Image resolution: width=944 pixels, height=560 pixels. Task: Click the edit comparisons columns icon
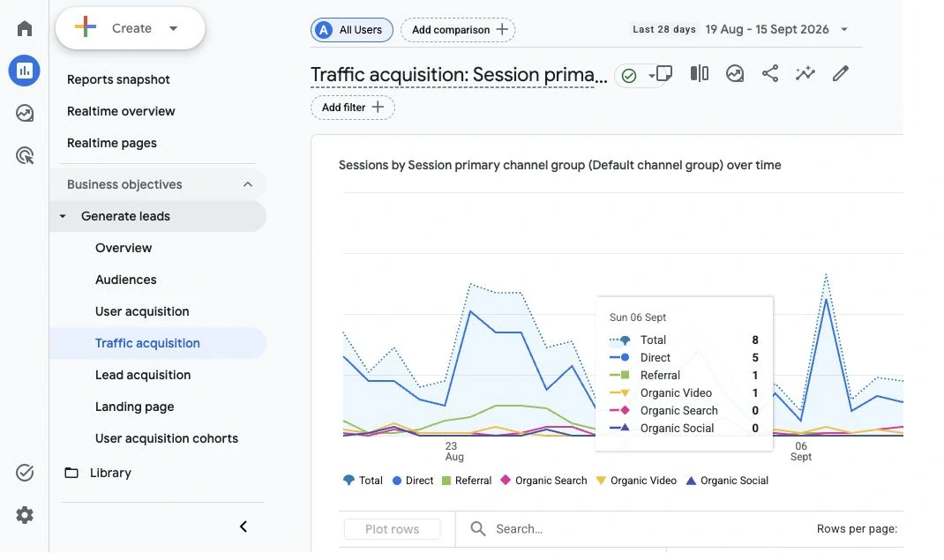pos(700,73)
